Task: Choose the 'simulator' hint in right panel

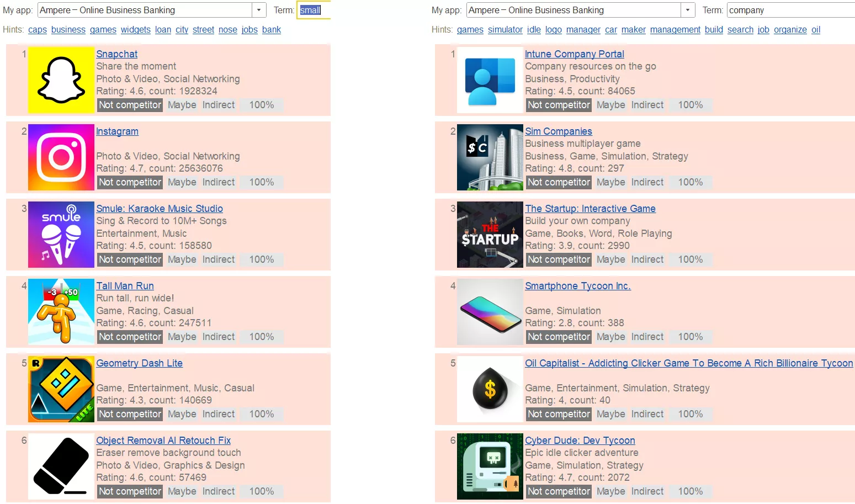Action: (505, 30)
